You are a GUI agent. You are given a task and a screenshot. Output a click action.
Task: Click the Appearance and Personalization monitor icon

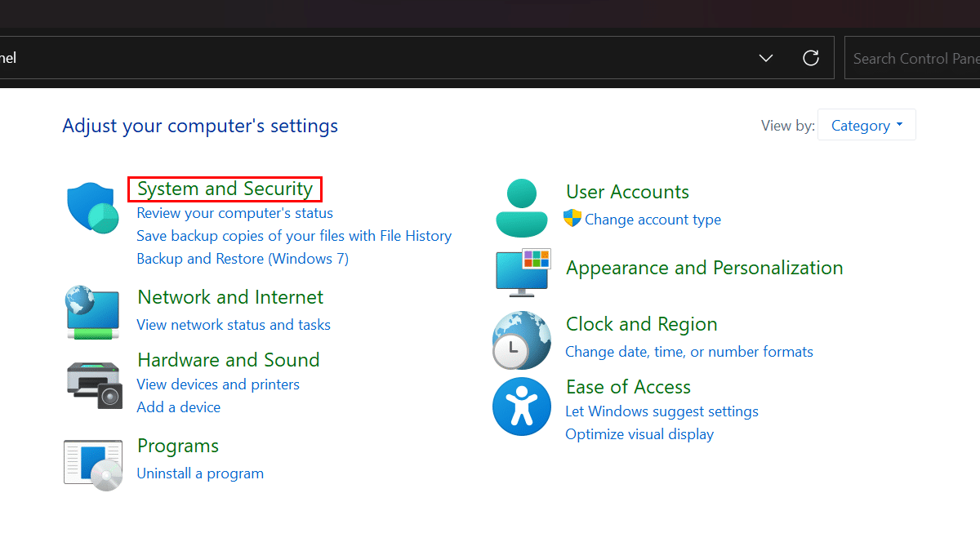click(523, 272)
